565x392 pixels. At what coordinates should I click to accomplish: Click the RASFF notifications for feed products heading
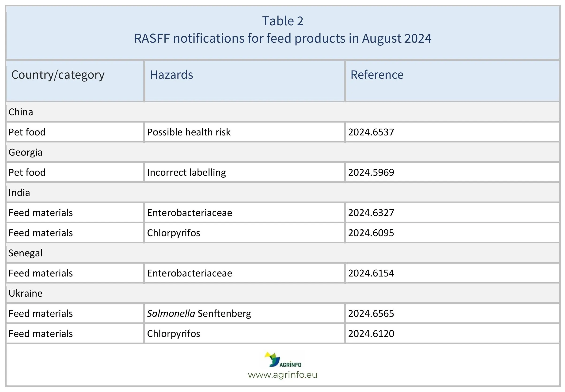tap(282, 38)
